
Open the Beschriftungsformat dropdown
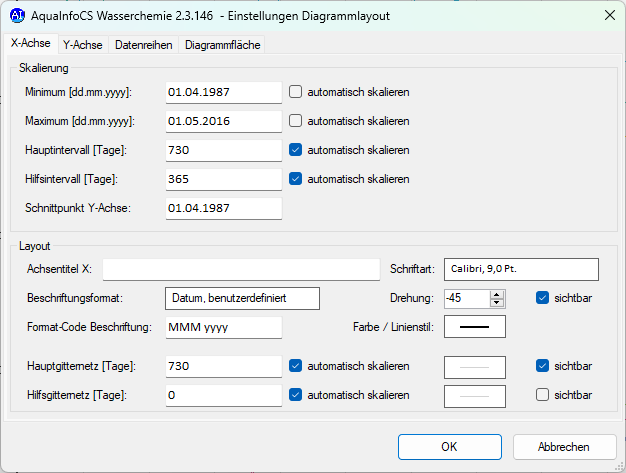point(242,298)
